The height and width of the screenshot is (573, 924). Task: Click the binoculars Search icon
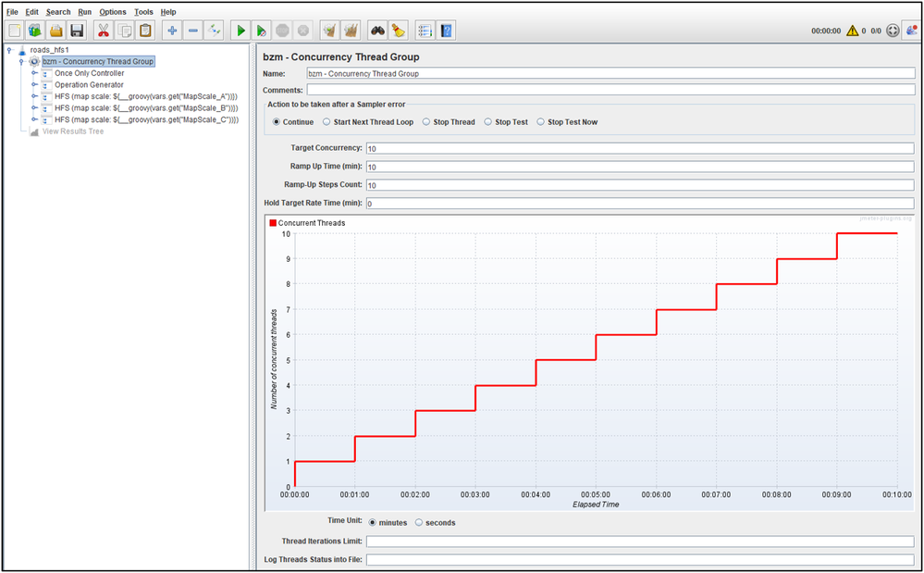(x=377, y=31)
